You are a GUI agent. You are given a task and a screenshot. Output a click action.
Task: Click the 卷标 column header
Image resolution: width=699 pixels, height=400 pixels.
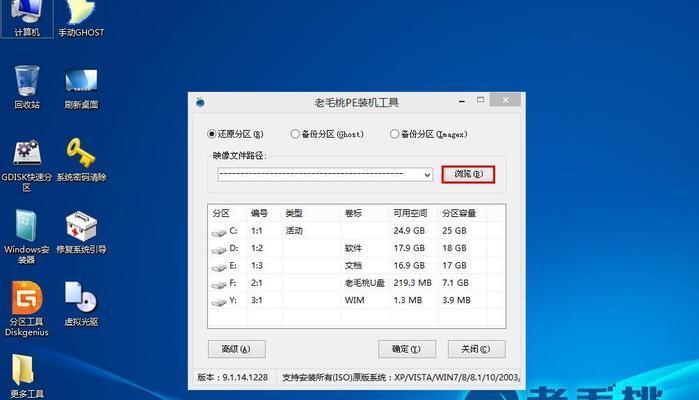366,213
